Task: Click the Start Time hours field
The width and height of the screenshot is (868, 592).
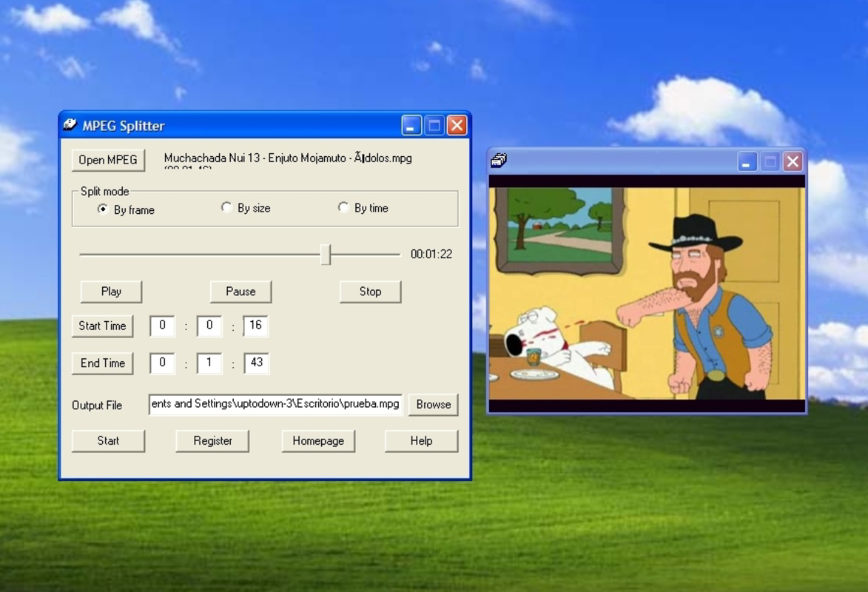Action: 162,326
